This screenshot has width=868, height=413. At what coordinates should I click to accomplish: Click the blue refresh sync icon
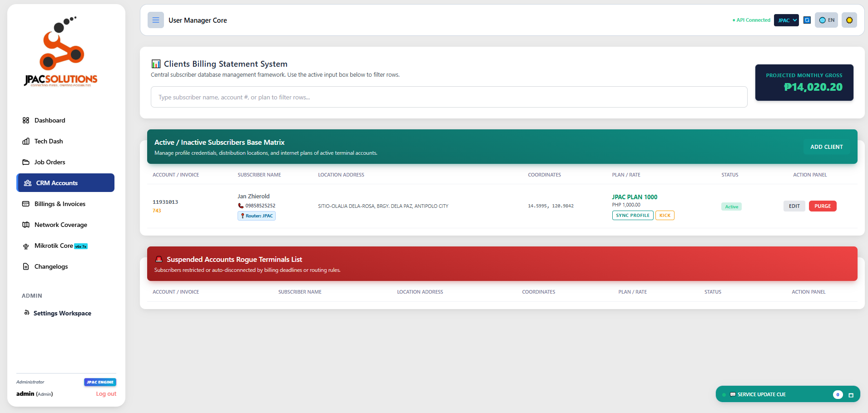click(x=807, y=20)
